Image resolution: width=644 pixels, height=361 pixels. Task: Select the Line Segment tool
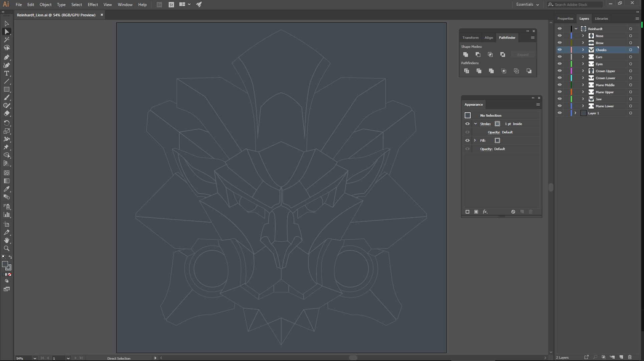click(x=7, y=81)
